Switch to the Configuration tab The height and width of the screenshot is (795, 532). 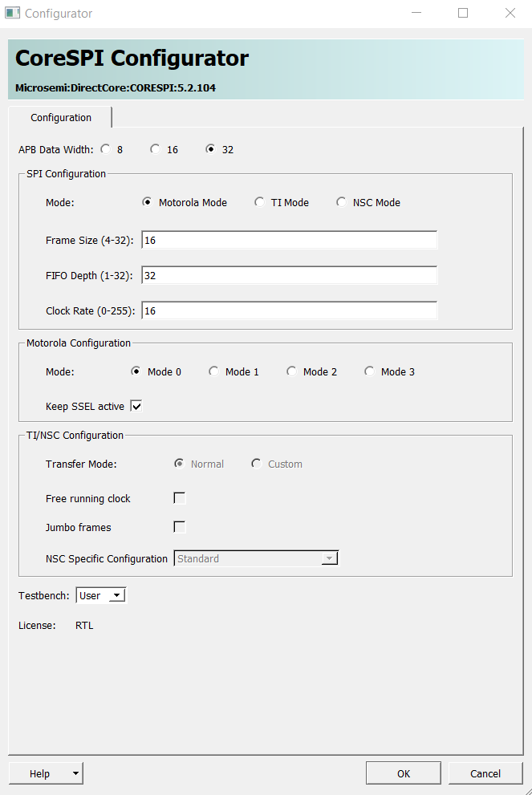click(61, 118)
